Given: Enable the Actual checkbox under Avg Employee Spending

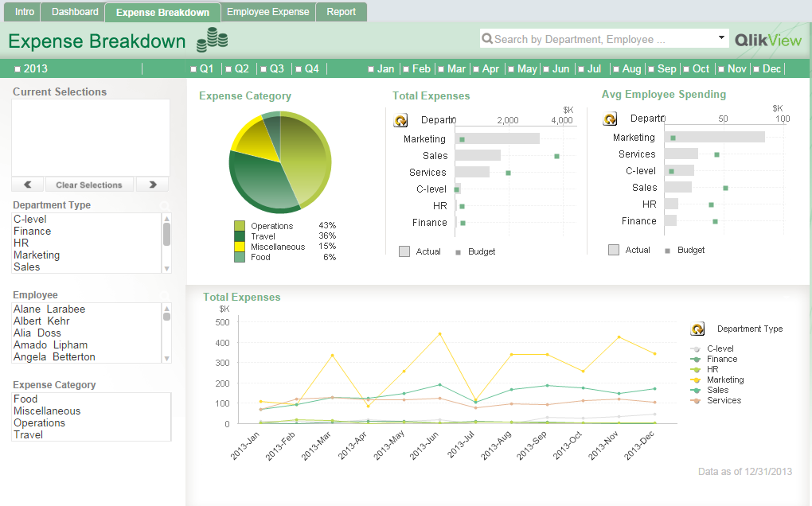Looking at the screenshot, I should point(613,250).
